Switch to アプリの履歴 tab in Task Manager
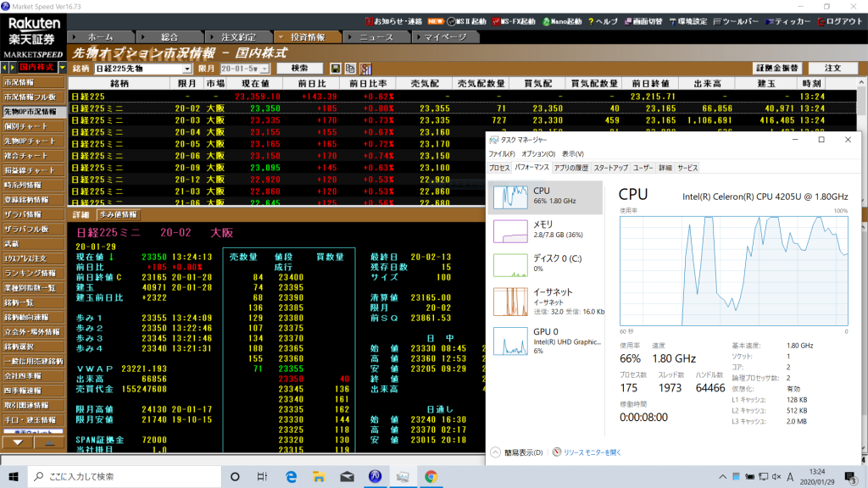This screenshot has height=488, width=868. pyautogui.click(x=570, y=168)
